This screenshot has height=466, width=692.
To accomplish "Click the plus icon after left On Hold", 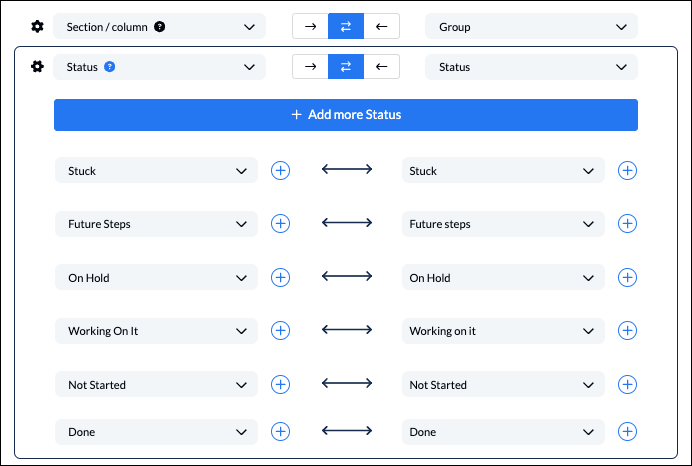I will tap(280, 278).
